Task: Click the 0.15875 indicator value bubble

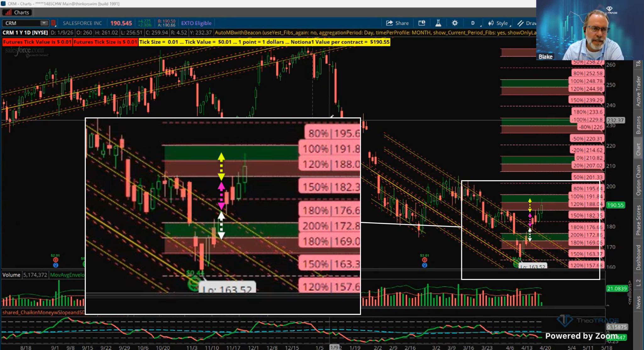Action: tap(617, 327)
